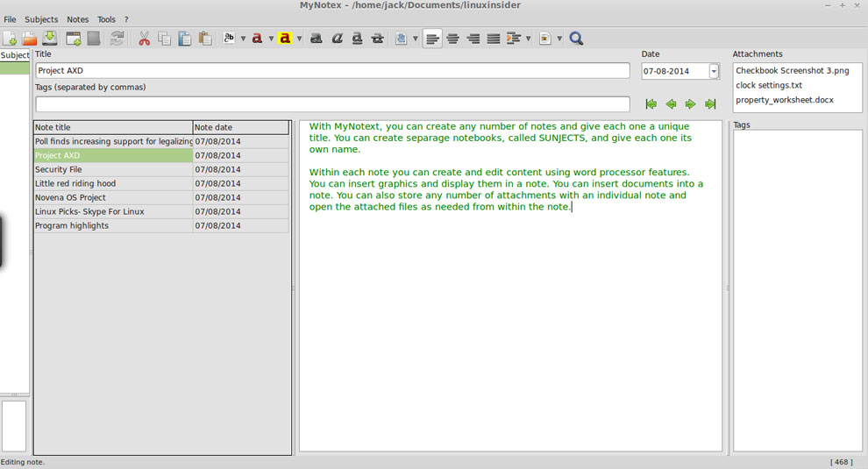
Task: Click the magnifier search icon
Action: point(576,39)
